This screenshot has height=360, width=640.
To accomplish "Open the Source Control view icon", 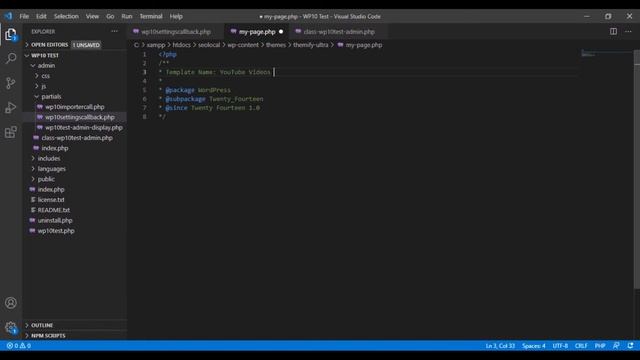I will tap(11, 83).
